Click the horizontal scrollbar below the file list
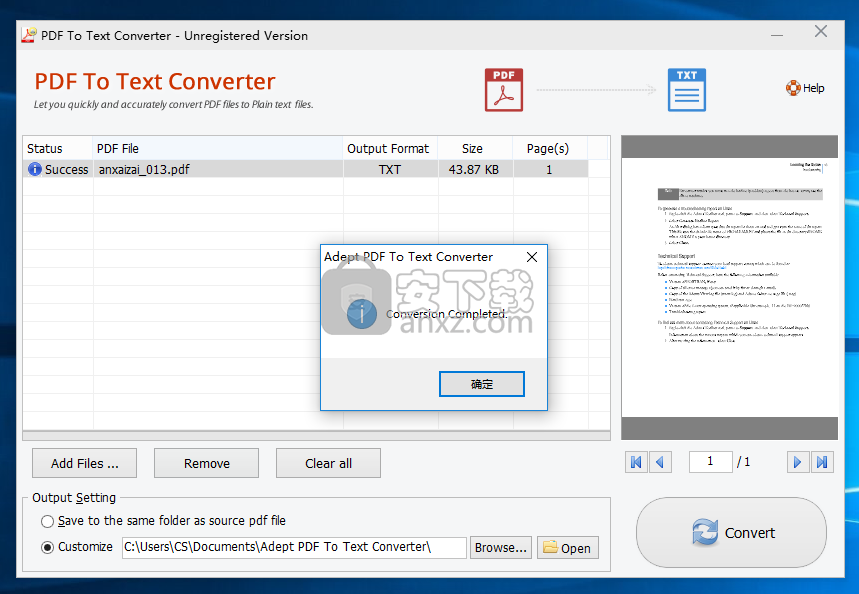The height and width of the screenshot is (594, 859). (316, 436)
